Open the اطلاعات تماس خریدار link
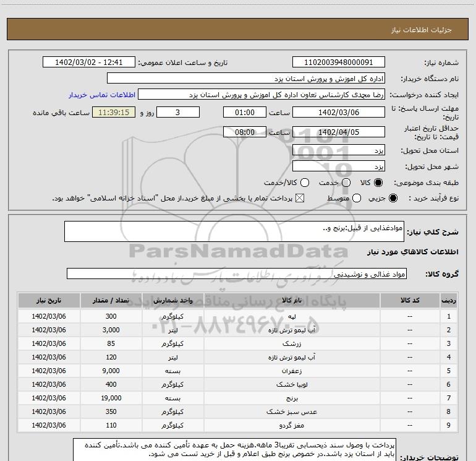The height and width of the screenshot is (461, 476). click(102, 95)
